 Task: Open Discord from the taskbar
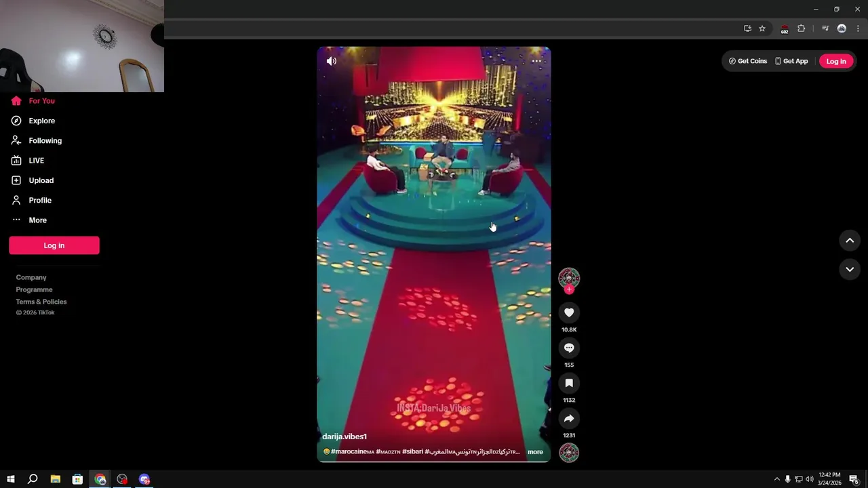[x=144, y=479]
